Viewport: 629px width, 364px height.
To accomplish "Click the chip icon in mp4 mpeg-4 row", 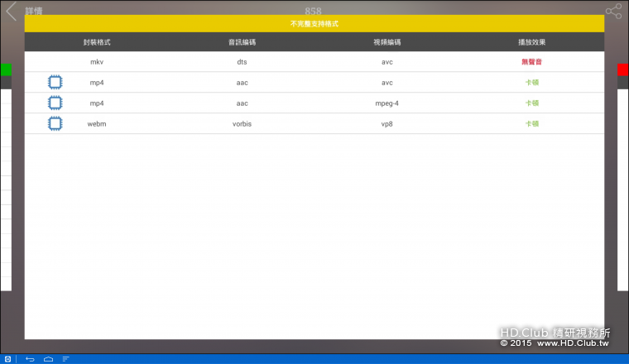I will [x=55, y=103].
